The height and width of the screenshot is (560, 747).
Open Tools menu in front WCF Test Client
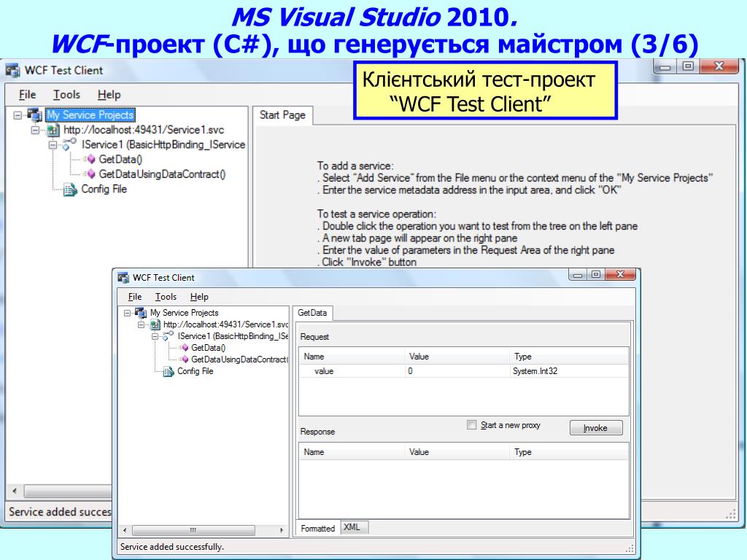[166, 297]
